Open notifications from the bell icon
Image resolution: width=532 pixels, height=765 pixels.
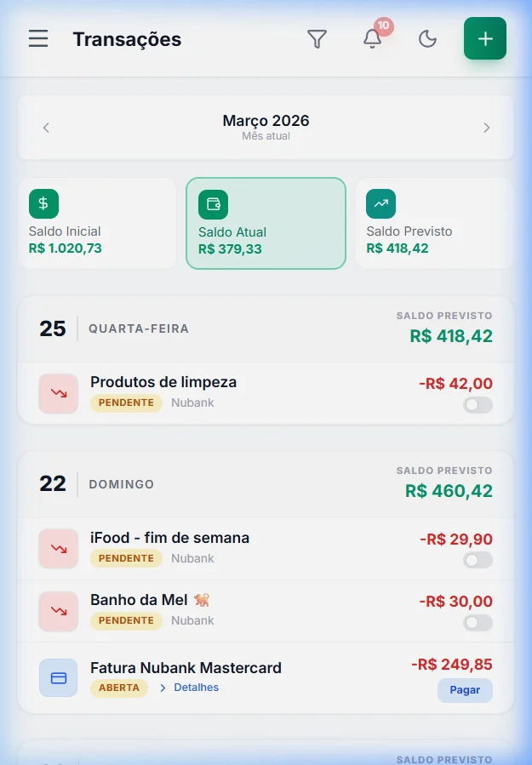click(372, 39)
